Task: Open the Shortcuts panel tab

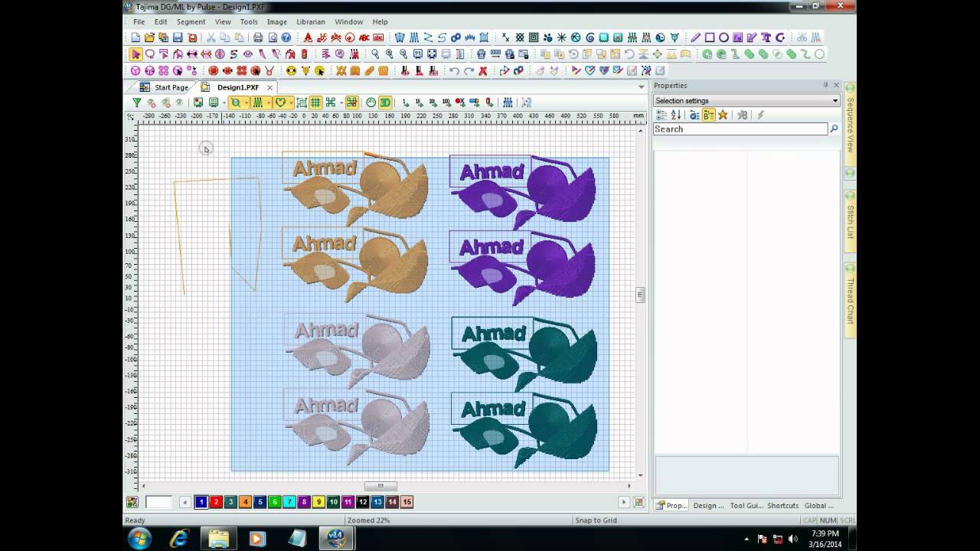Action: (782, 505)
